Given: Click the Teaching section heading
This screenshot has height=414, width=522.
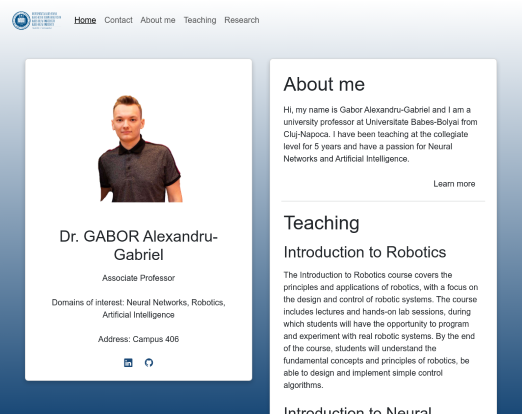Looking at the screenshot, I should coord(321,223).
